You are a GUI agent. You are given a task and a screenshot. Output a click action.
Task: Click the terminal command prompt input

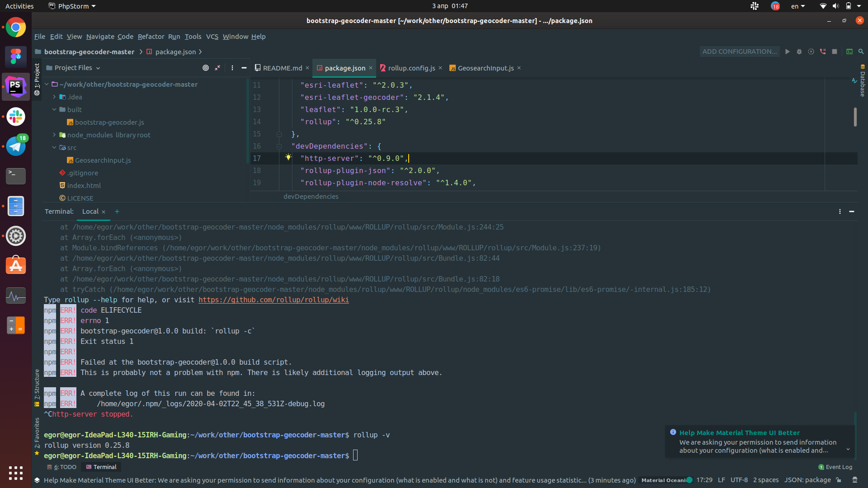point(355,455)
